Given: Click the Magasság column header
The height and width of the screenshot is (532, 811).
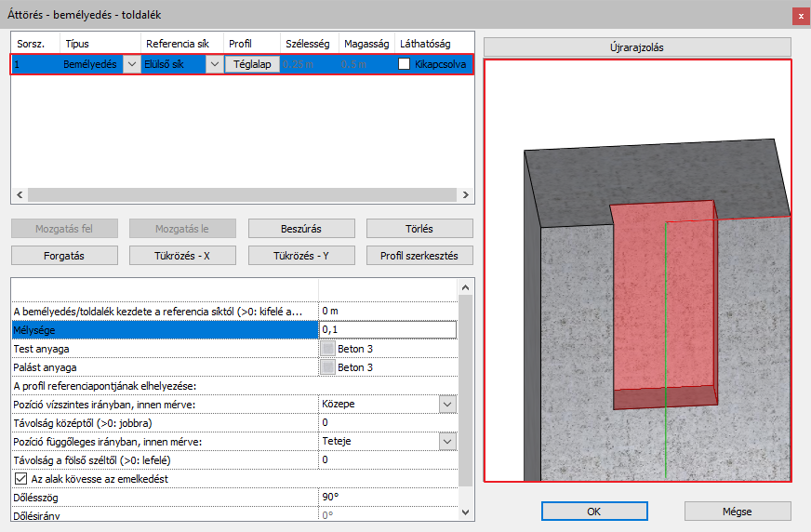Looking at the screenshot, I should click(366, 44).
